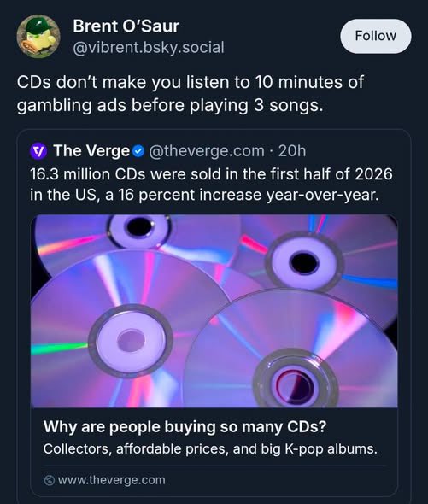
Task: Click the article description about K-pop albums
Action: 210,448
